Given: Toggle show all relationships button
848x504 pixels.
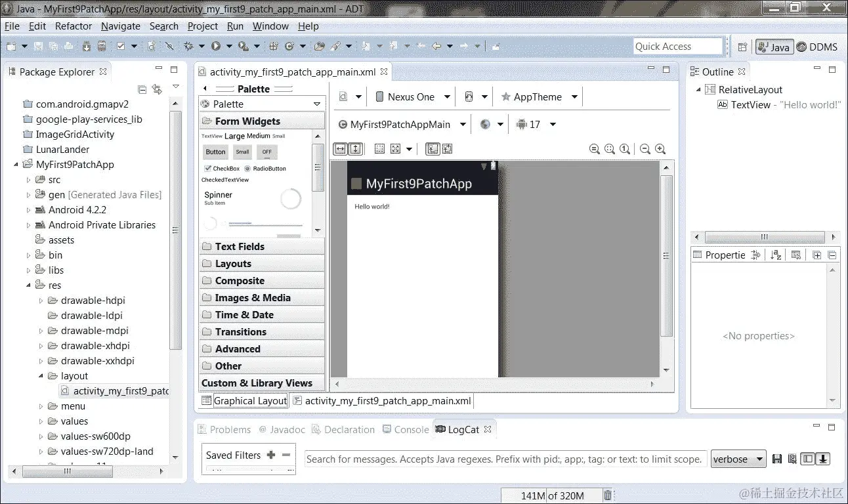Looking at the screenshot, I should point(447,149).
